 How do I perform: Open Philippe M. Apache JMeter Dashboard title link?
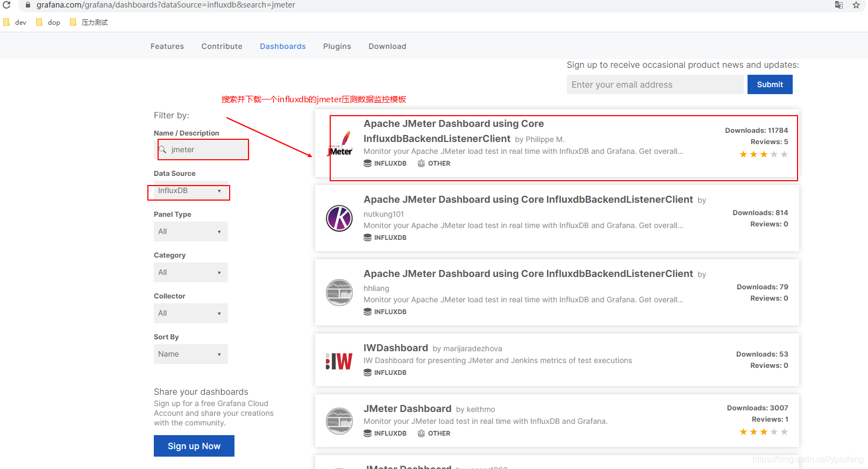click(453, 131)
